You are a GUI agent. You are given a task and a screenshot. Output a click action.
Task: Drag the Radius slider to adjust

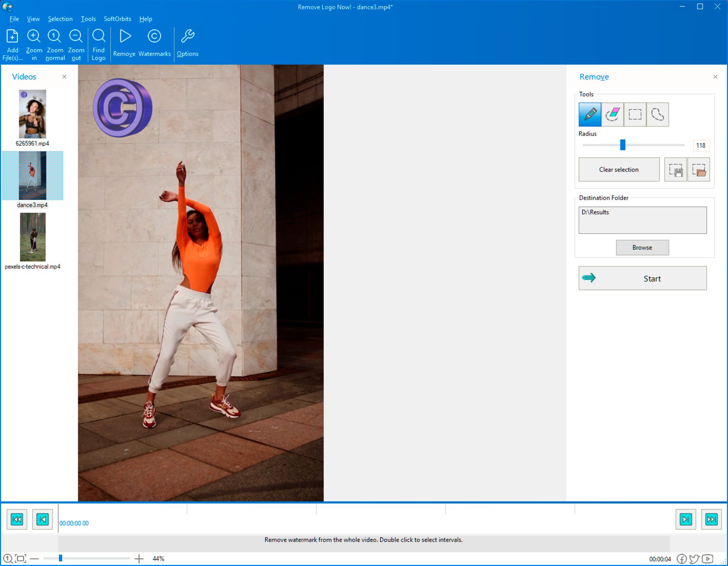coord(623,145)
